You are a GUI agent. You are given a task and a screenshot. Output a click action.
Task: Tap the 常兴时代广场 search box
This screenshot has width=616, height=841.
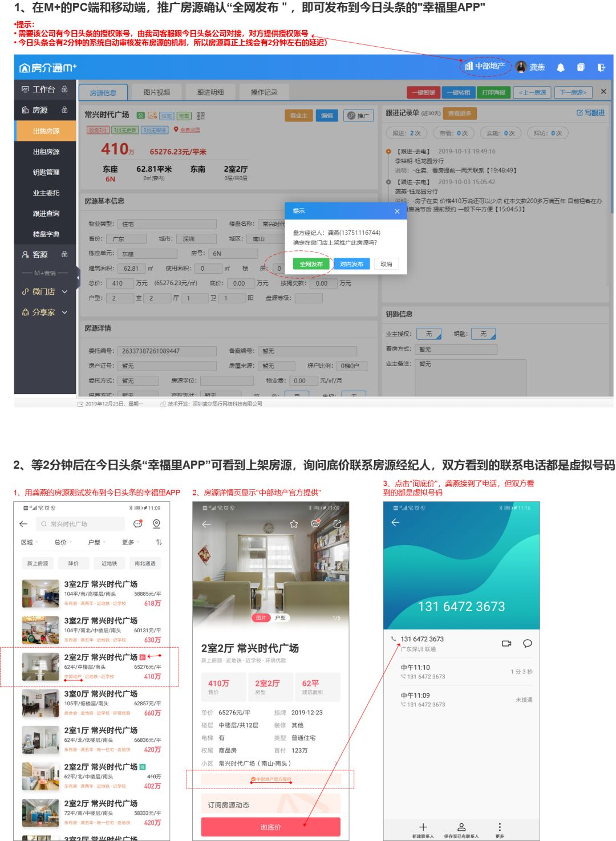pos(80,524)
